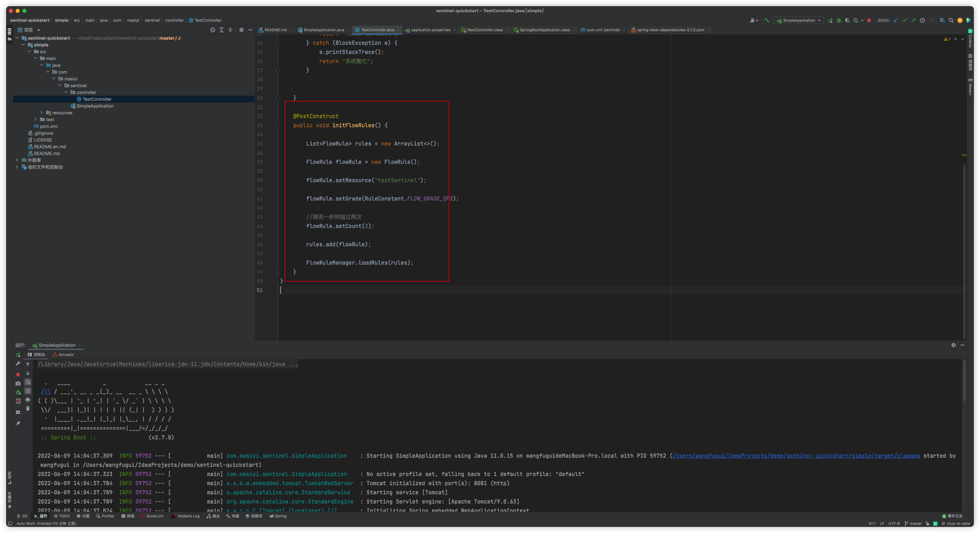980x533 pixels.
Task: Toggle pin tab in run panel
Action: (x=18, y=423)
